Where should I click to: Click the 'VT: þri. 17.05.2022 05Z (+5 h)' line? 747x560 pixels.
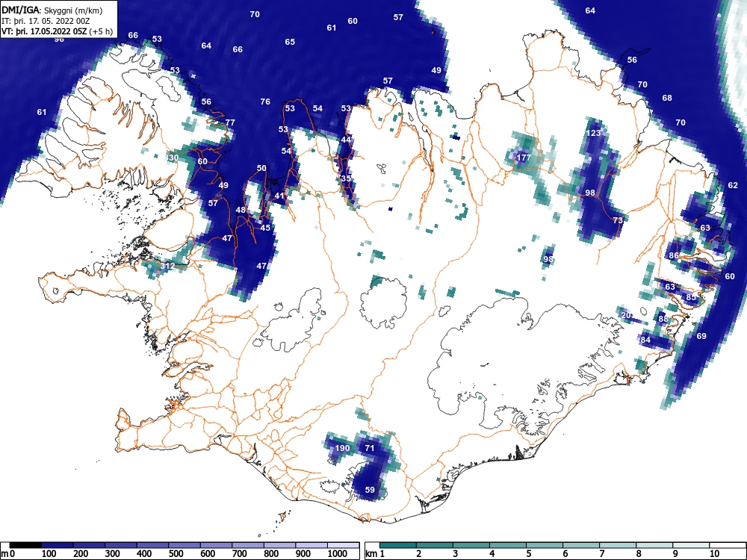[58, 32]
